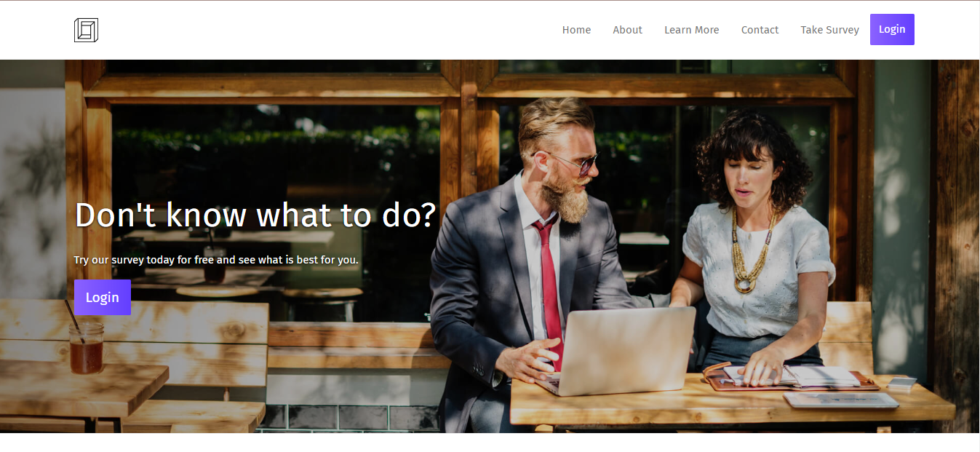Click the tablet lying on the table
980x452 pixels.
click(840, 400)
